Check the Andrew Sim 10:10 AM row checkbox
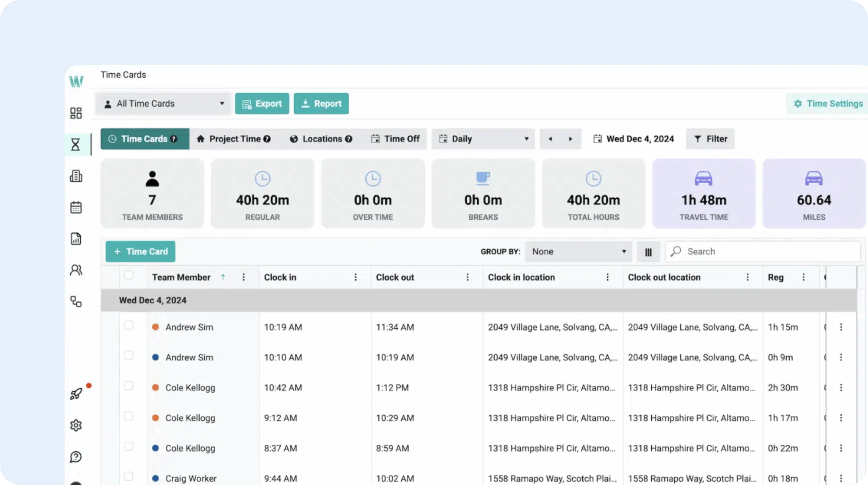 (x=128, y=355)
